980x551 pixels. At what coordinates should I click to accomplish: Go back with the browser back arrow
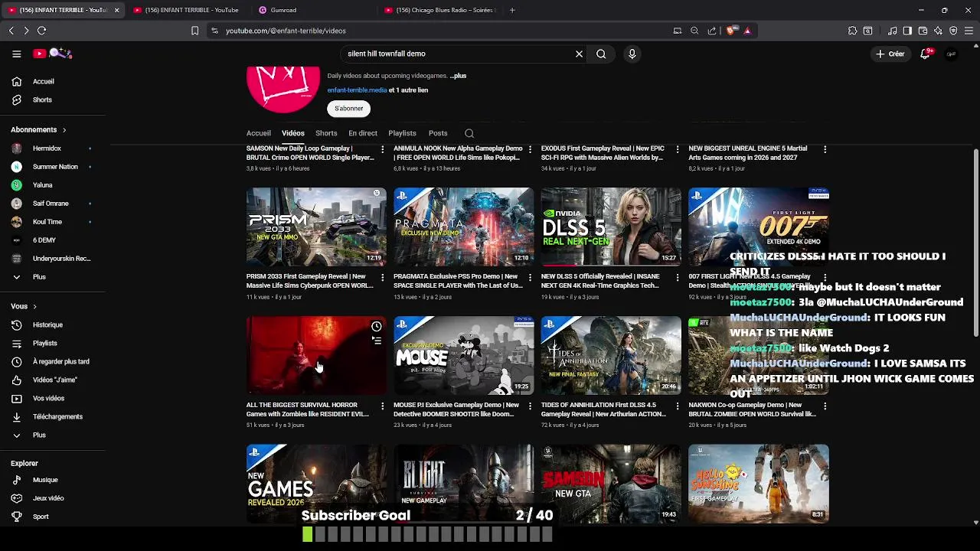coord(11,31)
